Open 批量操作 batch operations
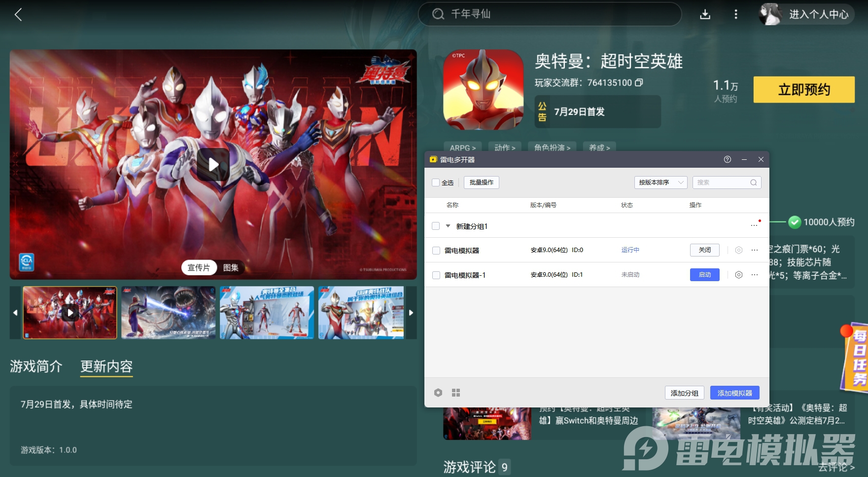Image resolution: width=868 pixels, height=477 pixels. 482,183
